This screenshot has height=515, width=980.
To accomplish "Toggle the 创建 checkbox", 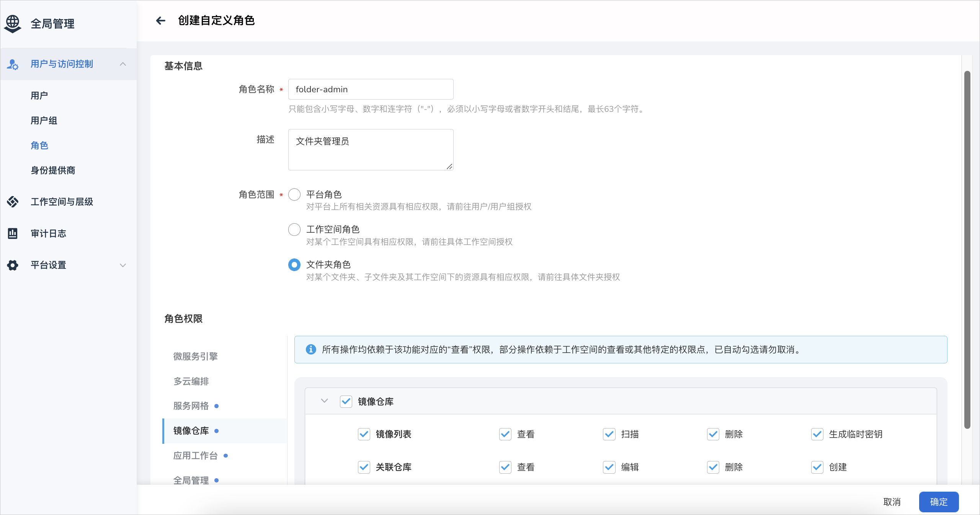I will (817, 467).
